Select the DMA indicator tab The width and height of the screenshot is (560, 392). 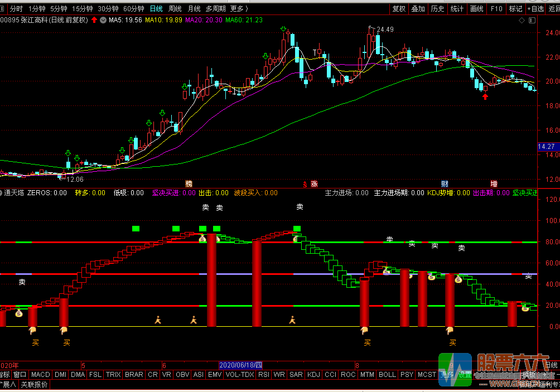click(78, 375)
